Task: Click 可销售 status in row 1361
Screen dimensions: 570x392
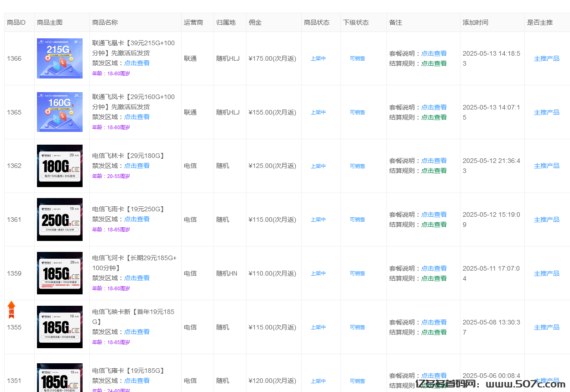Action: coord(357,220)
